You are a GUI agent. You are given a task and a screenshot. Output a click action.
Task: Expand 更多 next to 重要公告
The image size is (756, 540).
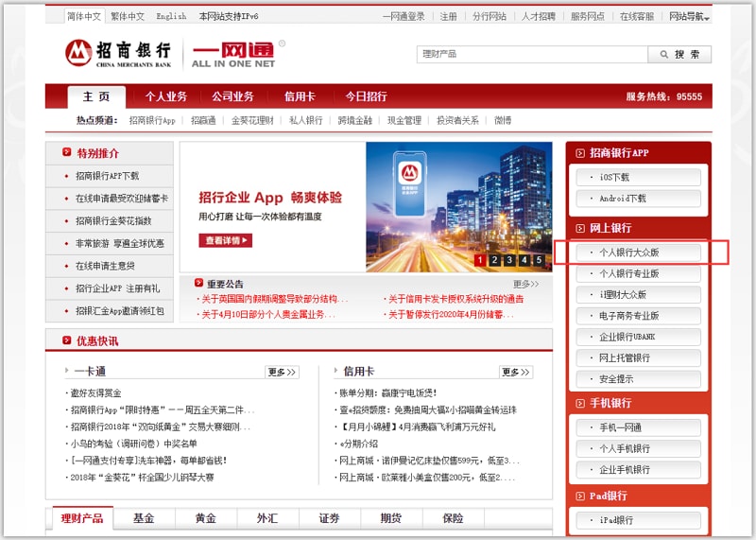(525, 284)
